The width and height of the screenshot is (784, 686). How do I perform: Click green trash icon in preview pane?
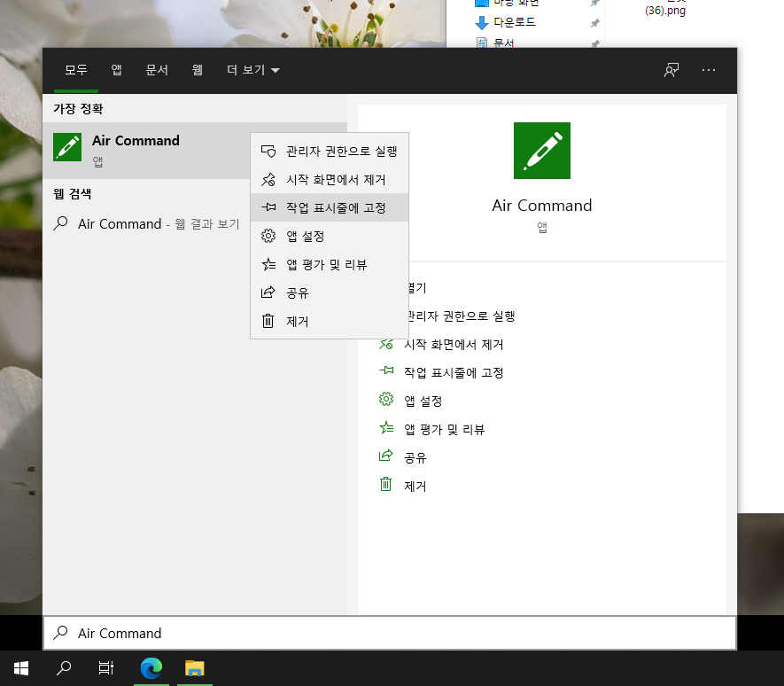386,484
